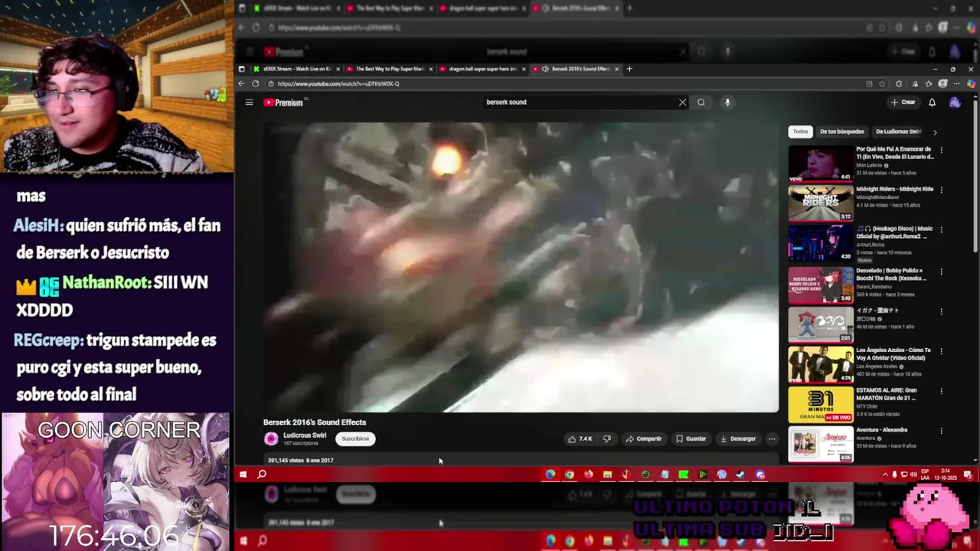
Task: Select the Berserk 2016's Sound Effects tab
Action: [576, 69]
